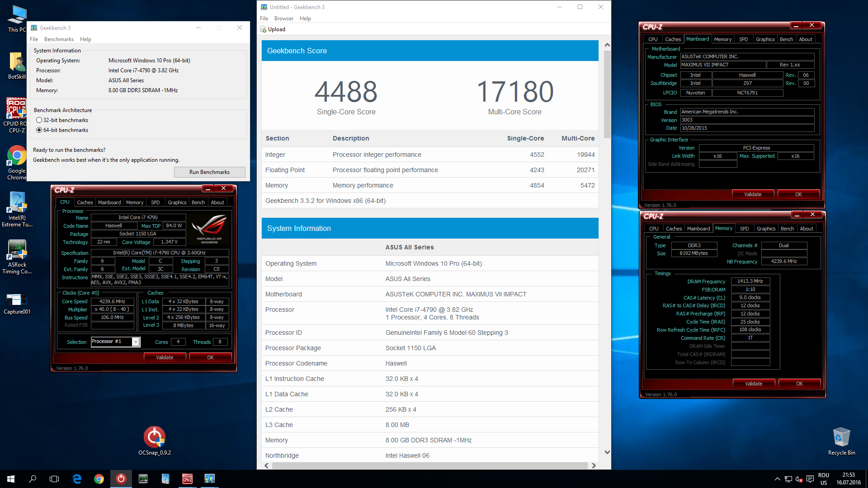Open Task View on taskbar
Viewport: 868px width, 488px height.
pyautogui.click(x=54, y=479)
